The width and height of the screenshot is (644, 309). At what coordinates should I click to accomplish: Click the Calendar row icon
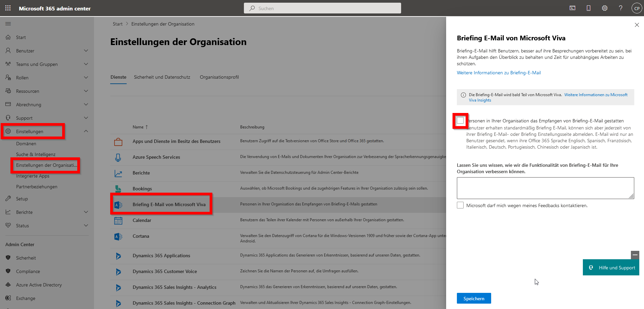point(118,221)
